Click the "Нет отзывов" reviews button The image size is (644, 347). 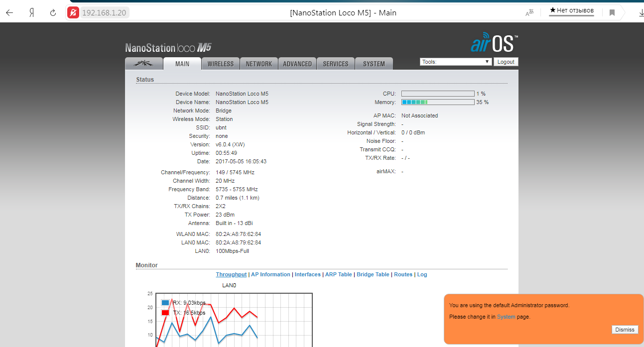click(571, 11)
